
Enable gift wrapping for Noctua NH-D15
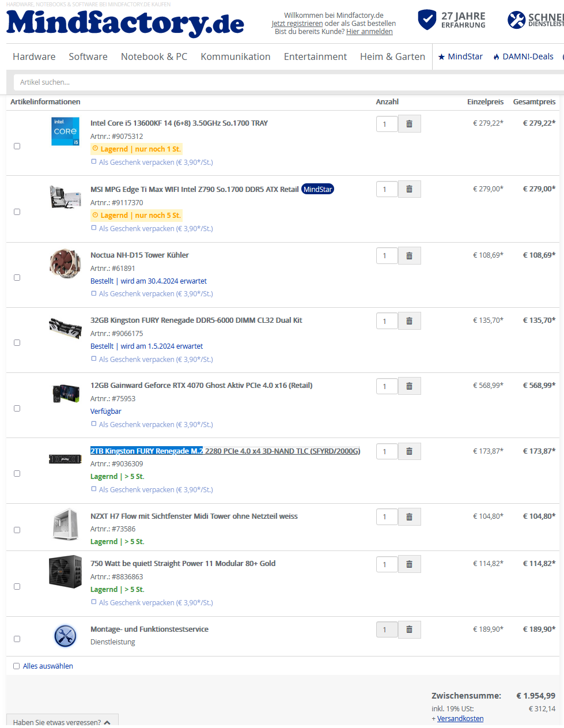(x=94, y=293)
